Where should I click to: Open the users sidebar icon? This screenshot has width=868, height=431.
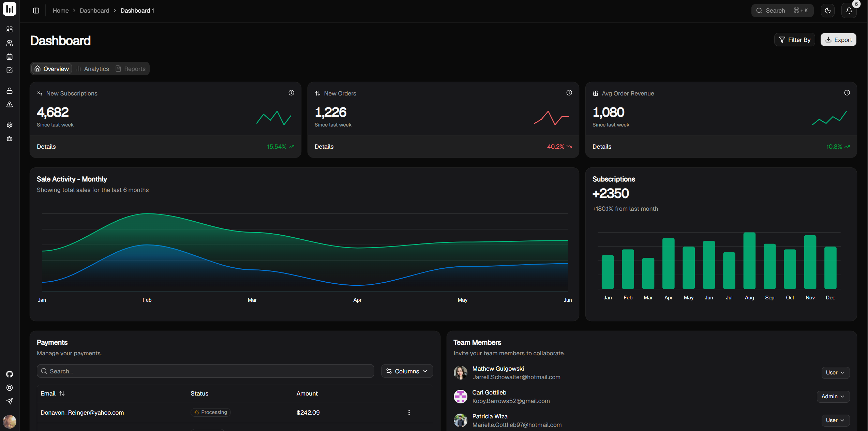(10, 43)
